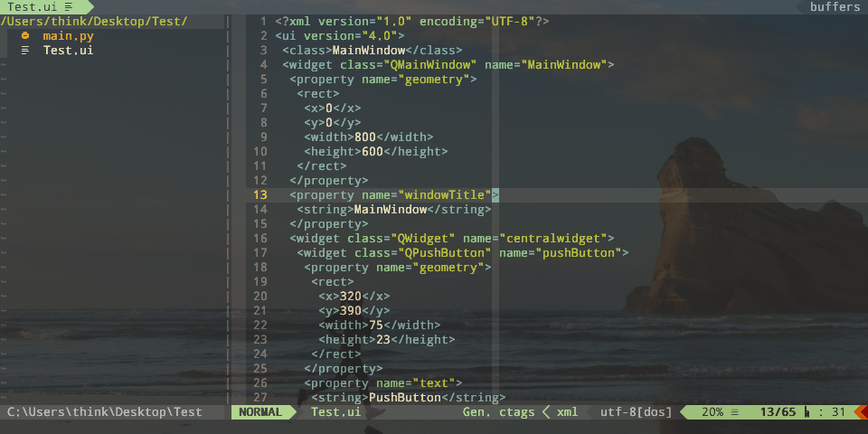
Task: Open main.py from the file tree
Action: click(68, 36)
